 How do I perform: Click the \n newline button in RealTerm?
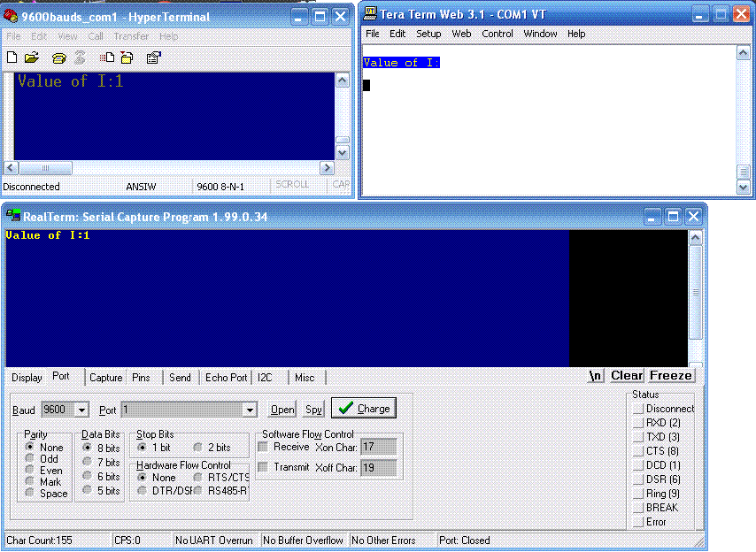tap(596, 375)
